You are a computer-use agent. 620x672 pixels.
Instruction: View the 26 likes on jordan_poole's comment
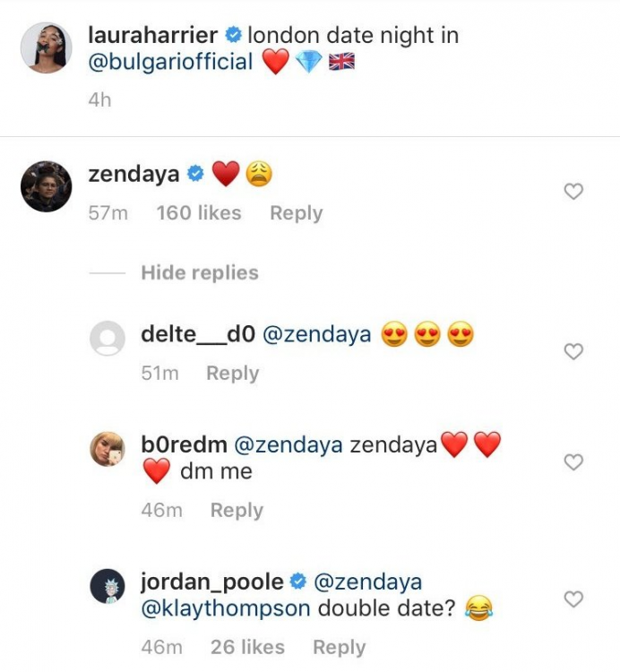click(247, 647)
